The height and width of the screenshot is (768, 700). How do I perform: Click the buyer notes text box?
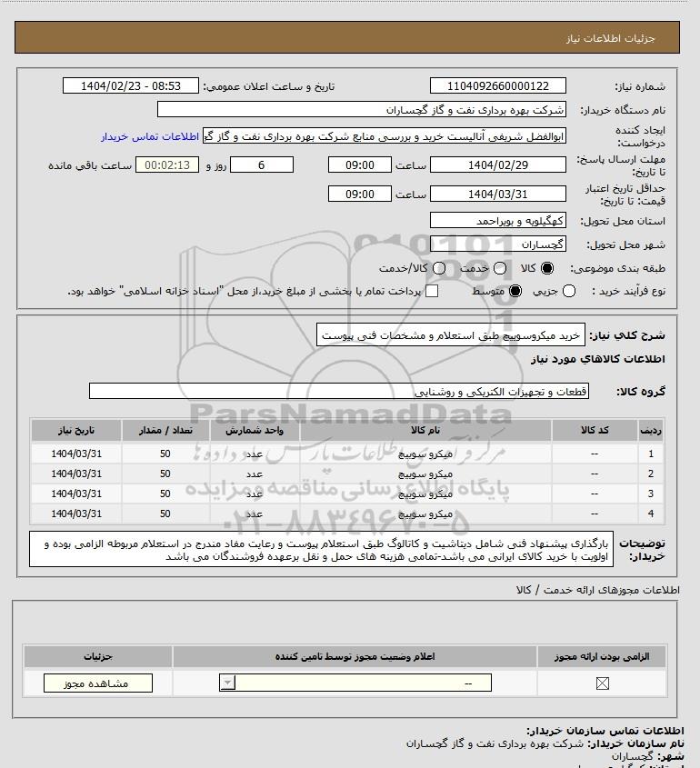pos(321,550)
